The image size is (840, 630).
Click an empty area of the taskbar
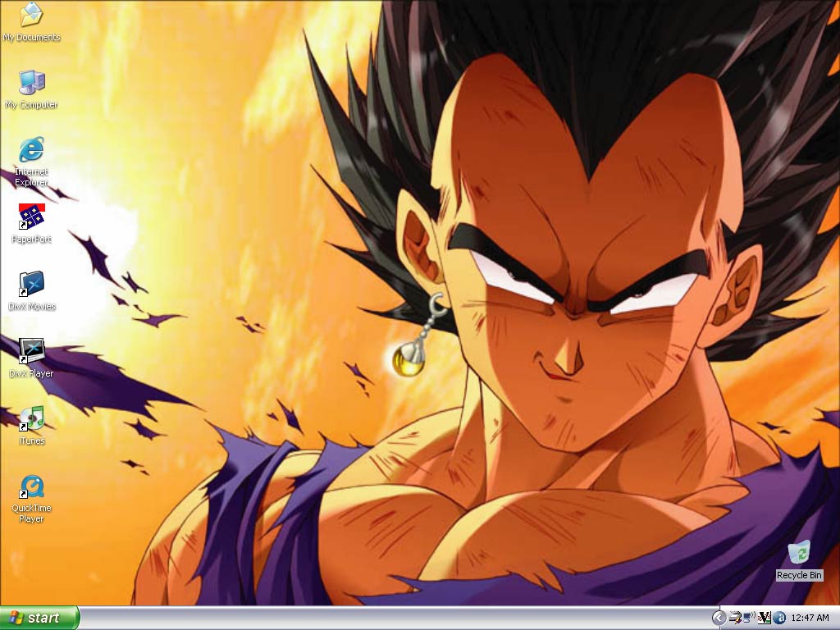coord(369,618)
